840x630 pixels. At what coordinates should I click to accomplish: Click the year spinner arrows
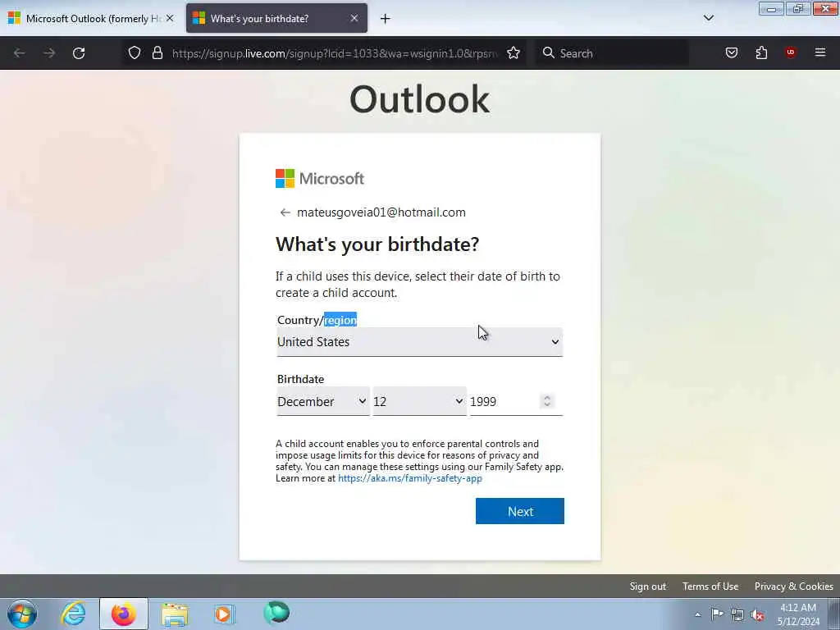coord(547,401)
